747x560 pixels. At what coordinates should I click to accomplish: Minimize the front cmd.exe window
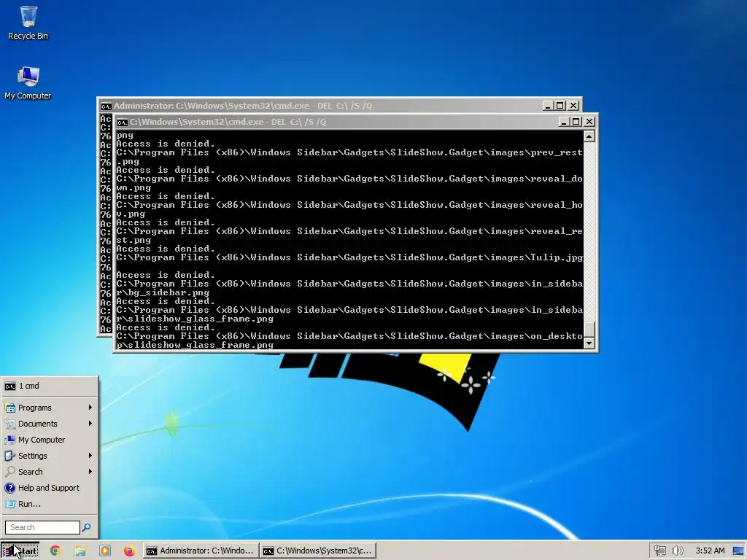(x=564, y=122)
